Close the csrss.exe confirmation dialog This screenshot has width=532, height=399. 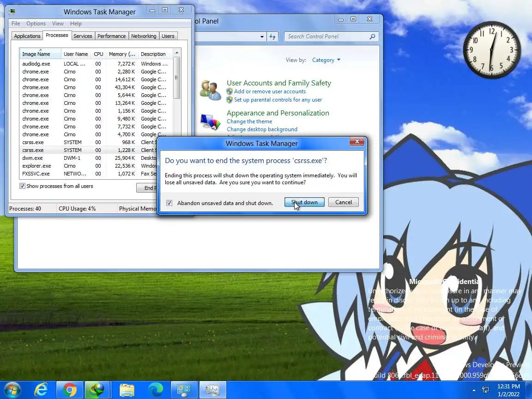[x=357, y=141]
